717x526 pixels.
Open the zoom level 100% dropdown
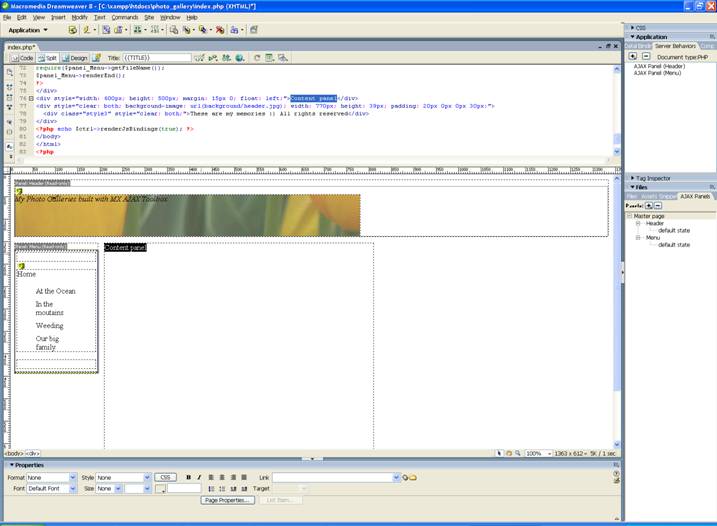(x=549, y=453)
